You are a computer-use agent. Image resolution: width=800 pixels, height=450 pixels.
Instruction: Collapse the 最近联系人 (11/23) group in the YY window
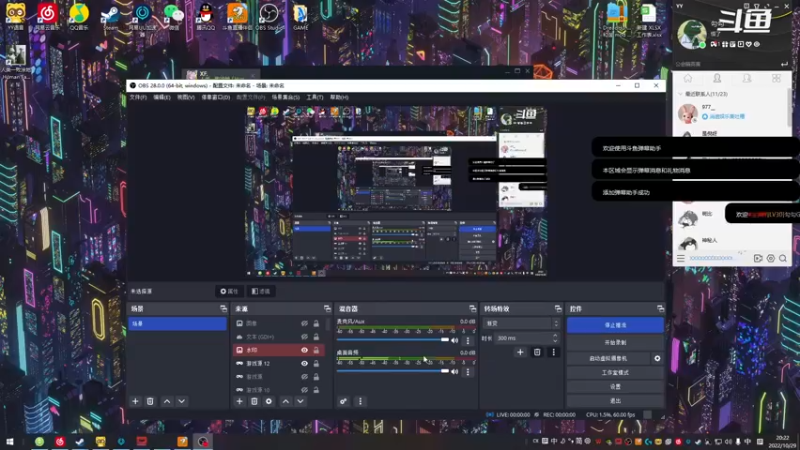coord(681,94)
